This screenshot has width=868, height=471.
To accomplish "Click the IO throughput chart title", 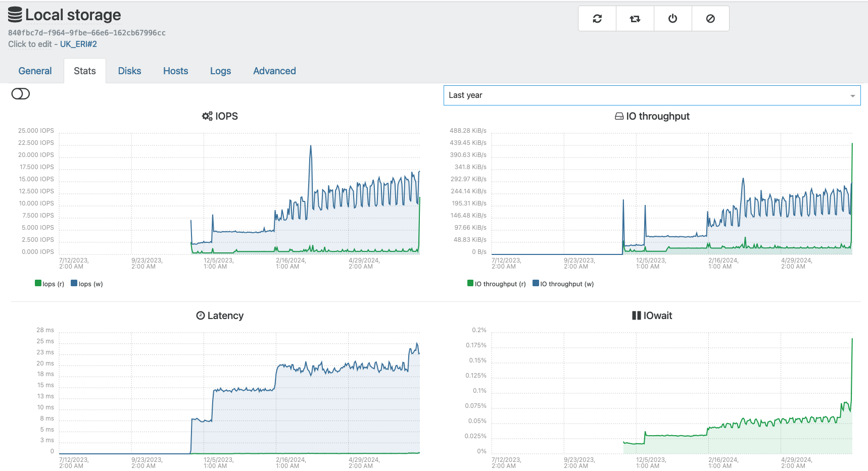I will tap(658, 116).
